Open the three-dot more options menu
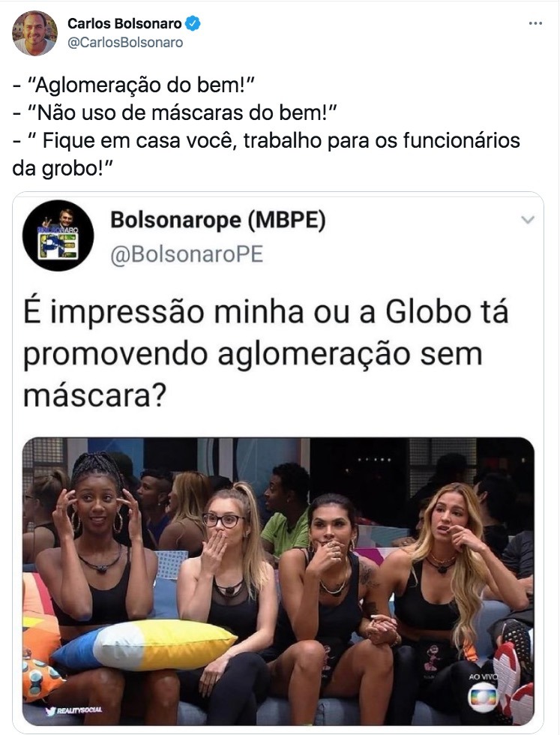 tap(535, 23)
